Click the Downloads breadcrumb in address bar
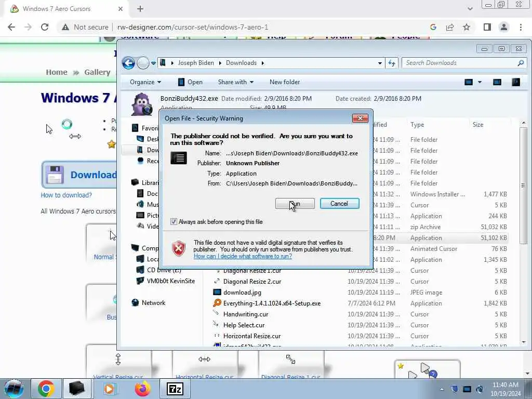 point(241,63)
